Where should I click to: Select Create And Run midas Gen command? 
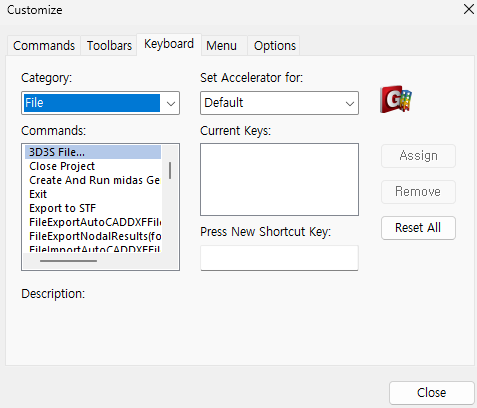point(93,180)
